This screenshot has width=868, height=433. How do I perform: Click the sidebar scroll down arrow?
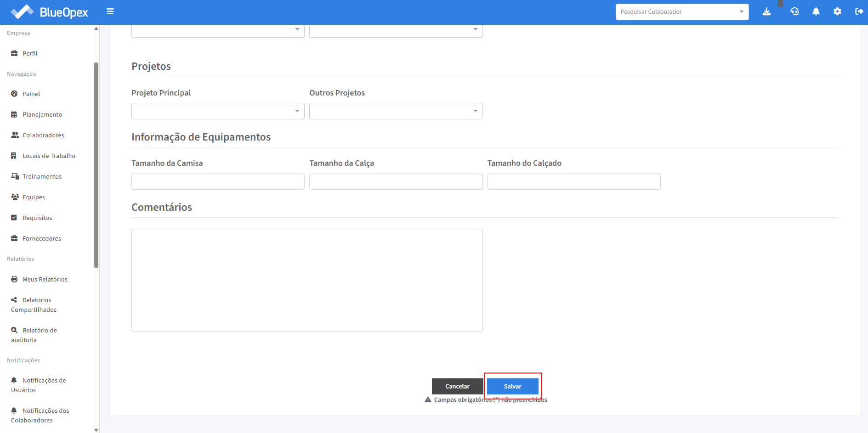coord(96,430)
